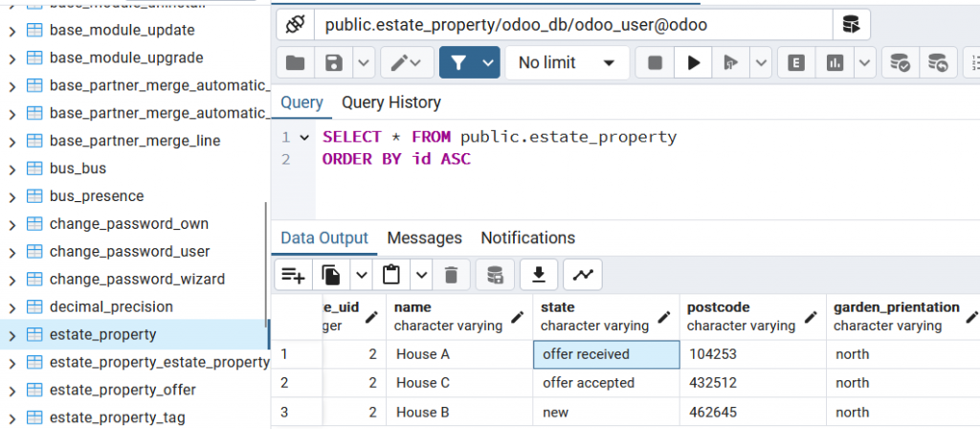Click the commit transaction icon
Screen dimensions: 980x429
tap(900, 63)
